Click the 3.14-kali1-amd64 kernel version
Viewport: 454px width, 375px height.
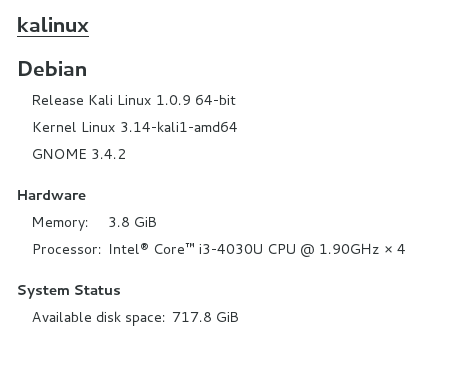coord(179,127)
